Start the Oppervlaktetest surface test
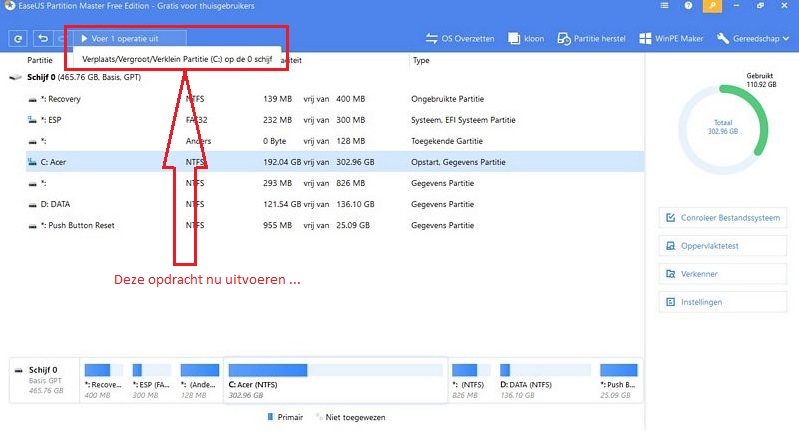This screenshot has width=799, height=431. 723,246
